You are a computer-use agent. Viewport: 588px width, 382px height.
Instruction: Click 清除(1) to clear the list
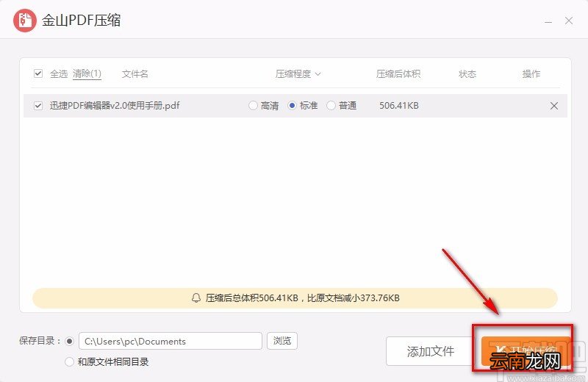pyautogui.click(x=87, y=73)
